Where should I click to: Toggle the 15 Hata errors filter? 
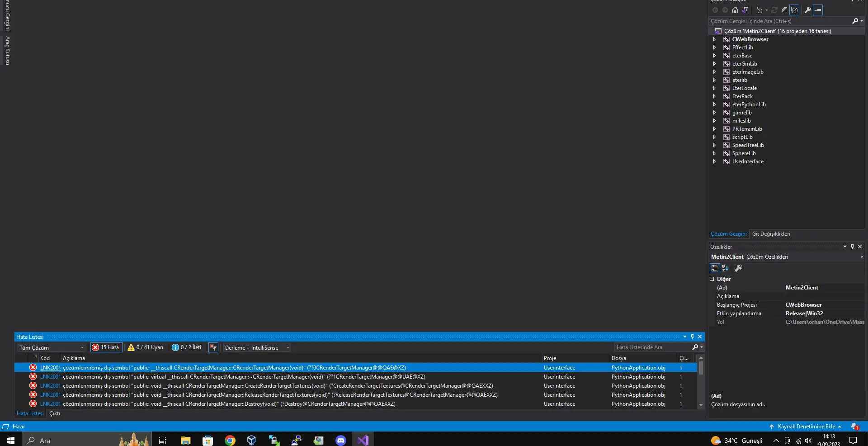click(106, 347)
